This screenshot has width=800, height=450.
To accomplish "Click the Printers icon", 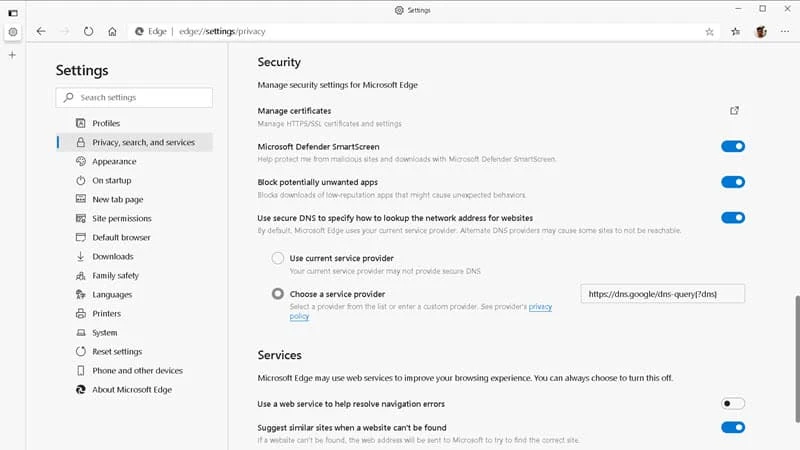I will [81, 313].
